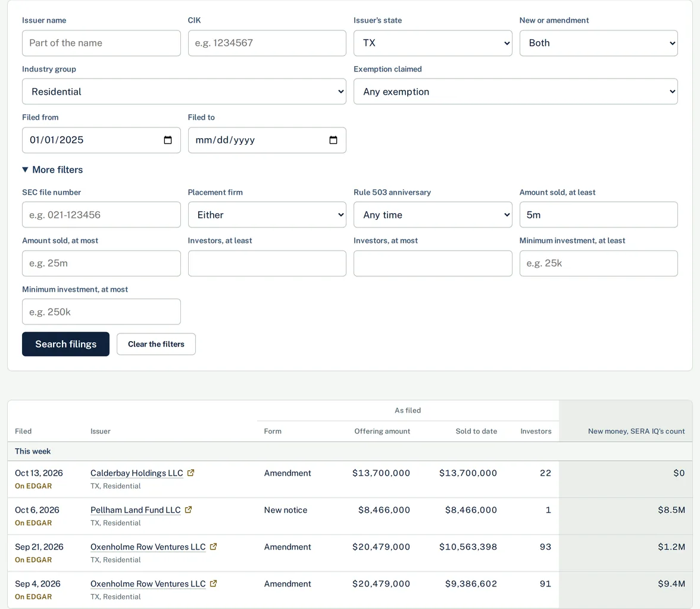Image resolution: width=700 pixels, height=609 pixels.
Task: Click the Clear the filters button
Action: (156, 344)
